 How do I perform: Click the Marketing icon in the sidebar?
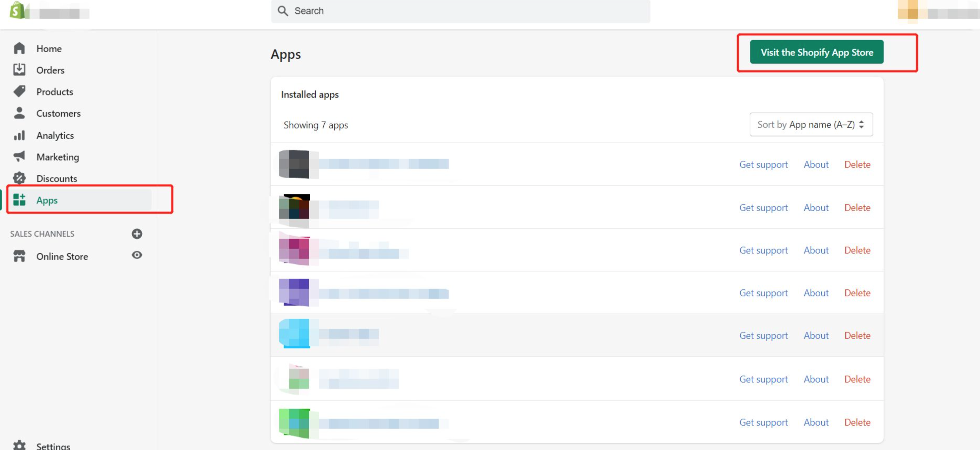click(x=19, y=156)
